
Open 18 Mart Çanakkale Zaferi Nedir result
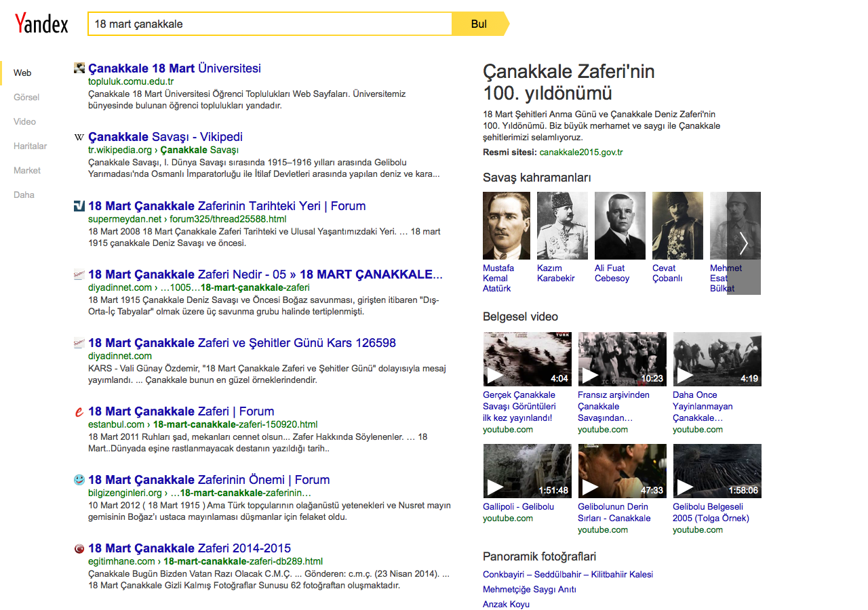(265, 274)
